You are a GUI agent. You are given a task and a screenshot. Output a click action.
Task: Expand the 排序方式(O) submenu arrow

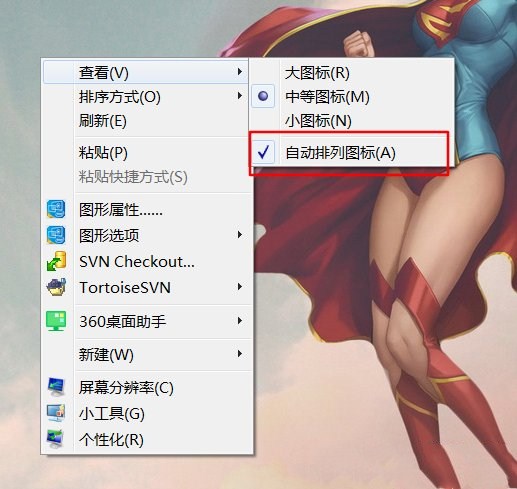(x=240, y=96)
